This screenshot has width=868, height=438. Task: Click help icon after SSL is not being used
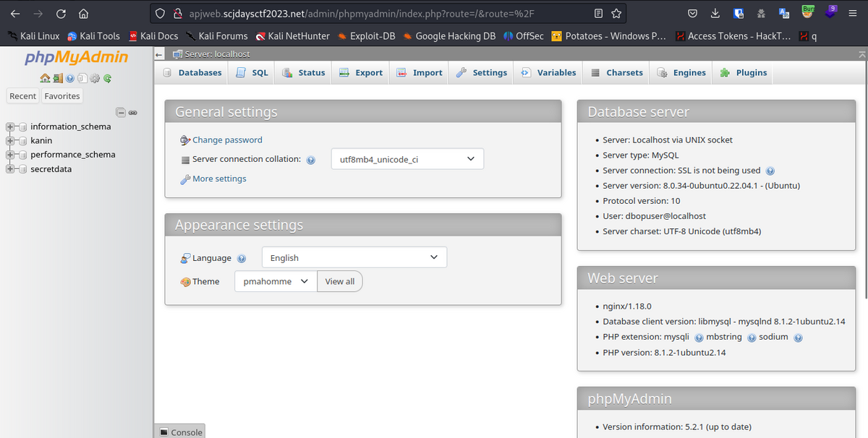pos(770,171)
